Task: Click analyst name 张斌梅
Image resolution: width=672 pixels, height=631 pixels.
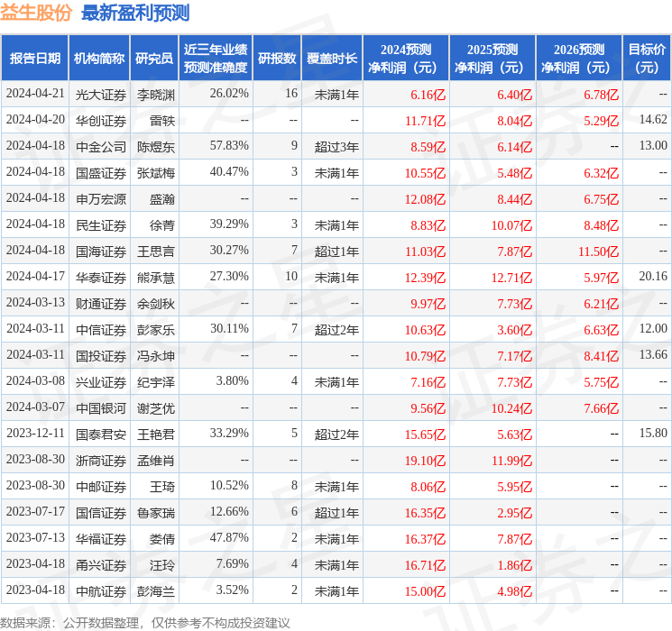Action: 156,173
